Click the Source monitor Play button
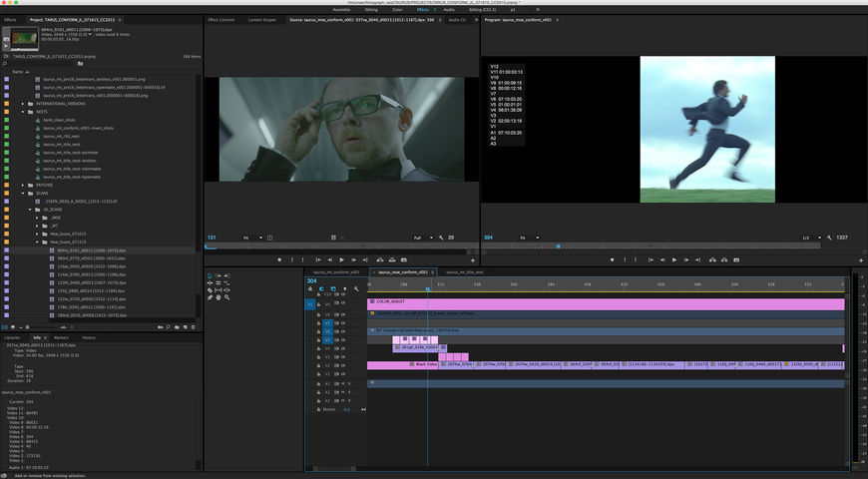The height and width of the screenshot is (479, 868). click(x=342, y=259)
